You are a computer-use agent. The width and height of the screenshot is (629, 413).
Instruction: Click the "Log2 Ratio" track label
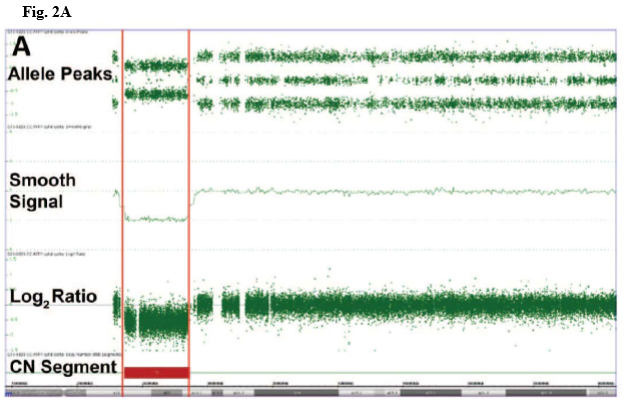(x=53, y=297)
